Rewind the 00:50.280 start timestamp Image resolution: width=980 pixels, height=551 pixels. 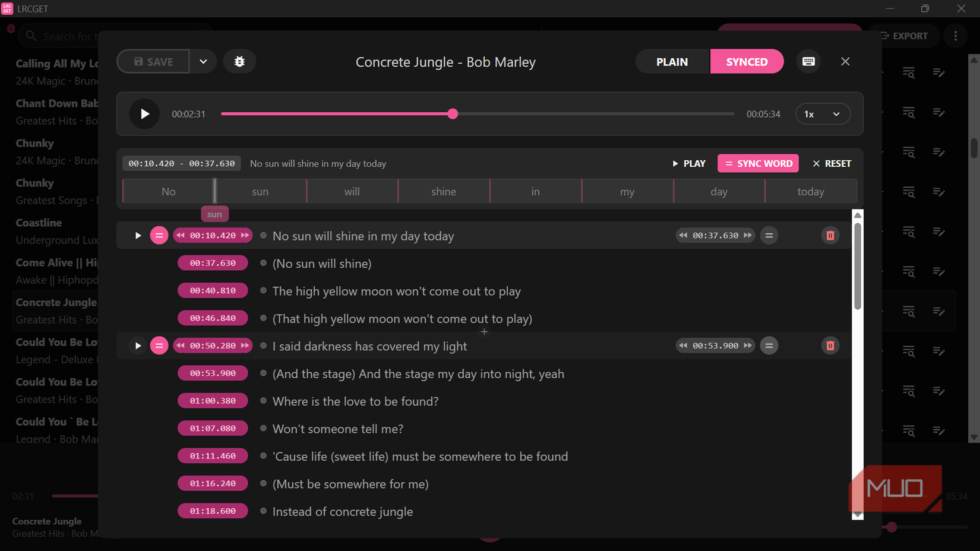coord(181,346)
